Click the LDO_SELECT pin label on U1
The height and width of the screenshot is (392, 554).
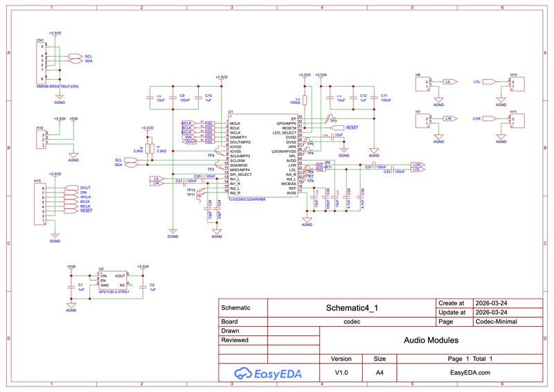285,133
